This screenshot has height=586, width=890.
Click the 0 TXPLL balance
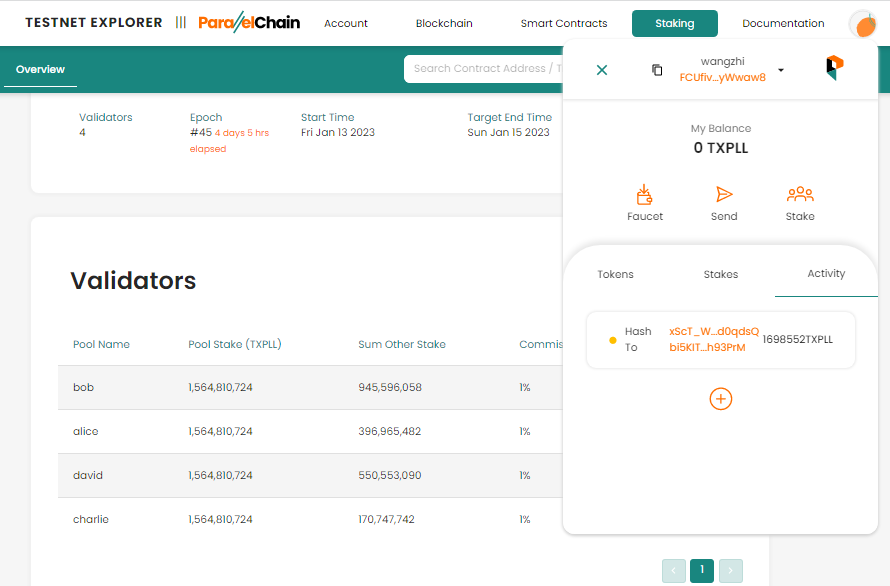tap(721, 148)
